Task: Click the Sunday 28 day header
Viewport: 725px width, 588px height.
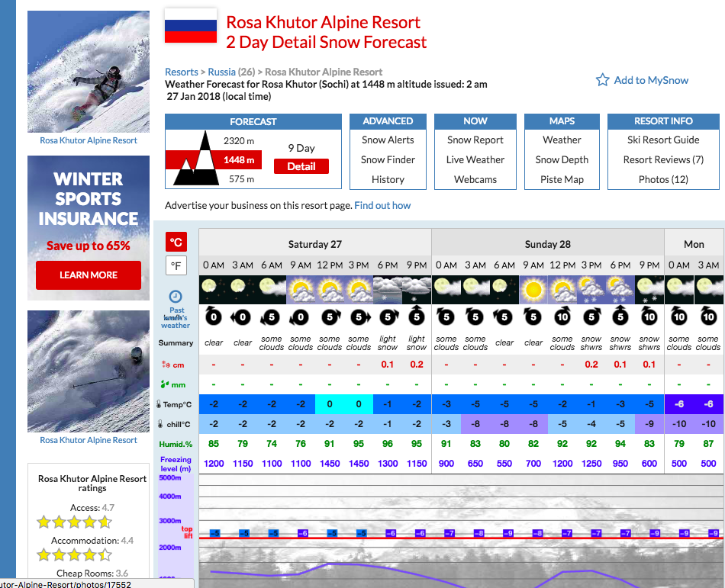Action: pyautogui.click(x=547, y=244)
